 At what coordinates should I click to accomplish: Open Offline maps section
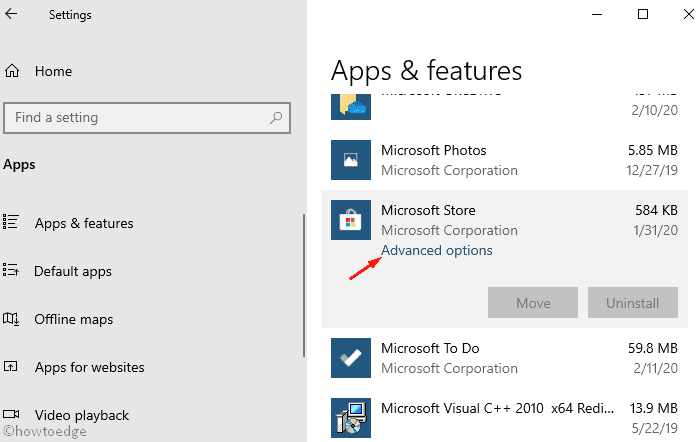74,319
